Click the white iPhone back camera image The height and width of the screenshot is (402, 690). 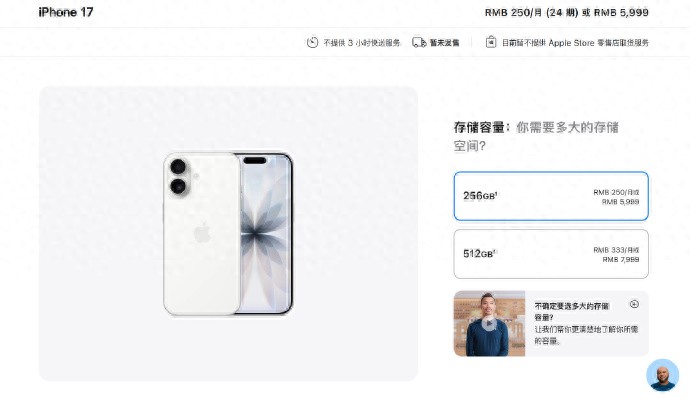202,234
